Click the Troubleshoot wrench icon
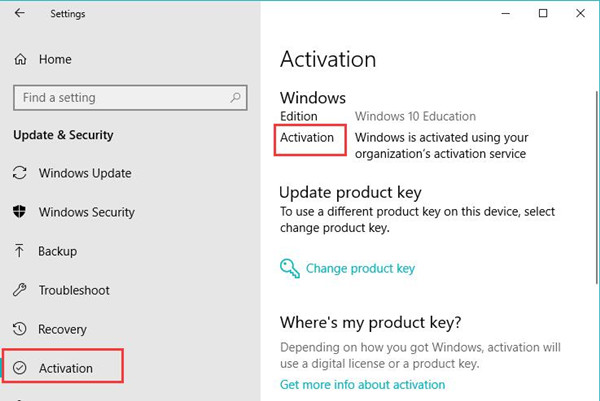The image size is (600, 401). (20, 290)
